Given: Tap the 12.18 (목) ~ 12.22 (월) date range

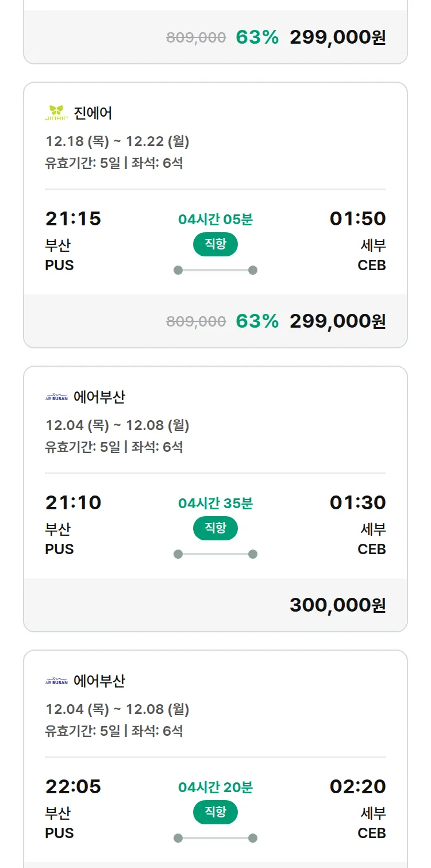Looking at the screenshot, I should tap(117, 141).
